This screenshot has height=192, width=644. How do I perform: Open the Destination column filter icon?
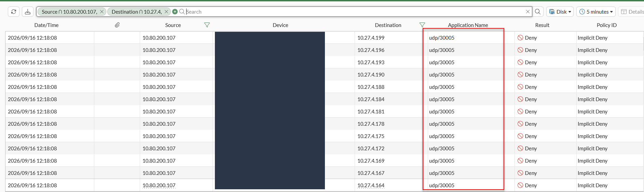422,25
